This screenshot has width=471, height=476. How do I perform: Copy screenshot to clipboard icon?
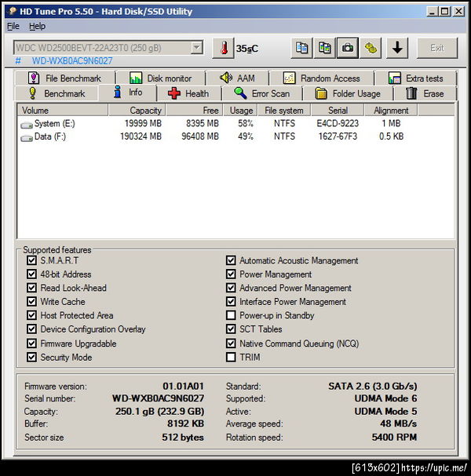tap(324, 48)
